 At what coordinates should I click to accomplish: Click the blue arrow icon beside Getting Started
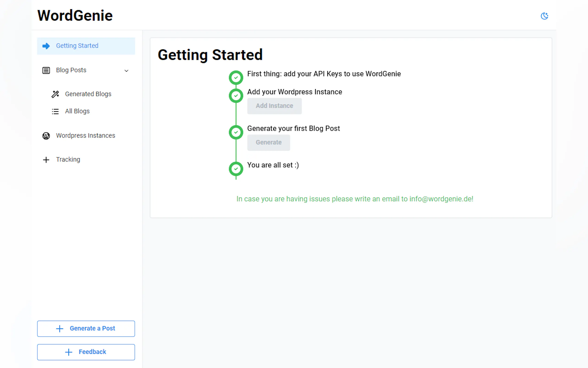pyautogui.click(x=46, y=46)
